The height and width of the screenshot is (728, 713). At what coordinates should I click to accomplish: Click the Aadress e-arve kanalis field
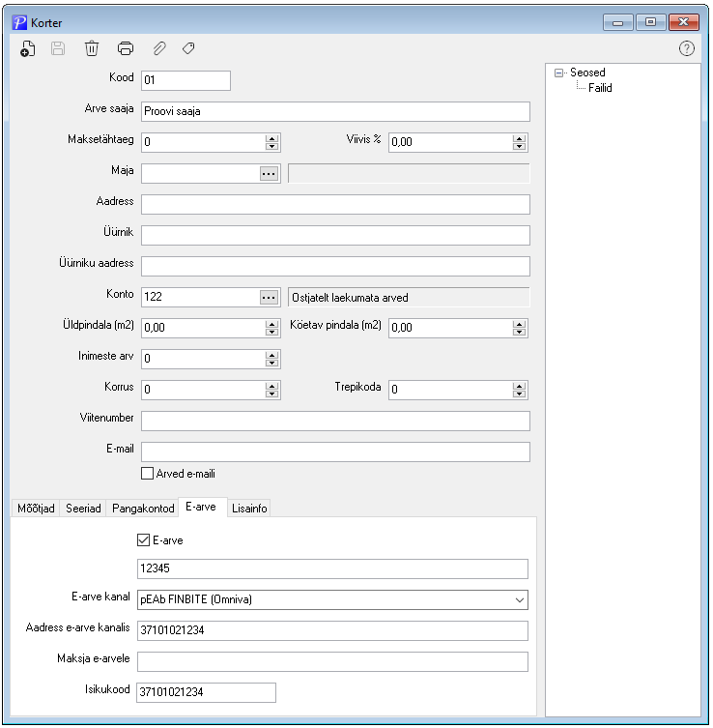tap(332, 631)
